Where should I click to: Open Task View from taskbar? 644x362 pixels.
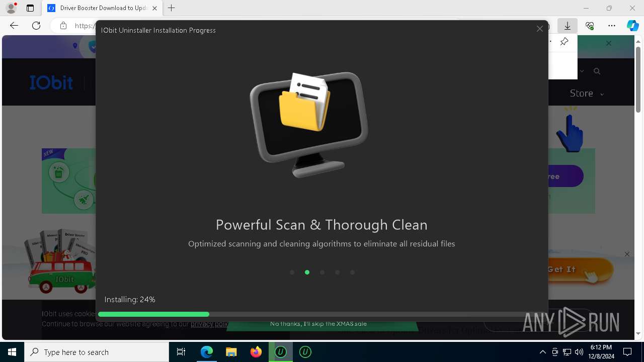[x=181, y=352]
